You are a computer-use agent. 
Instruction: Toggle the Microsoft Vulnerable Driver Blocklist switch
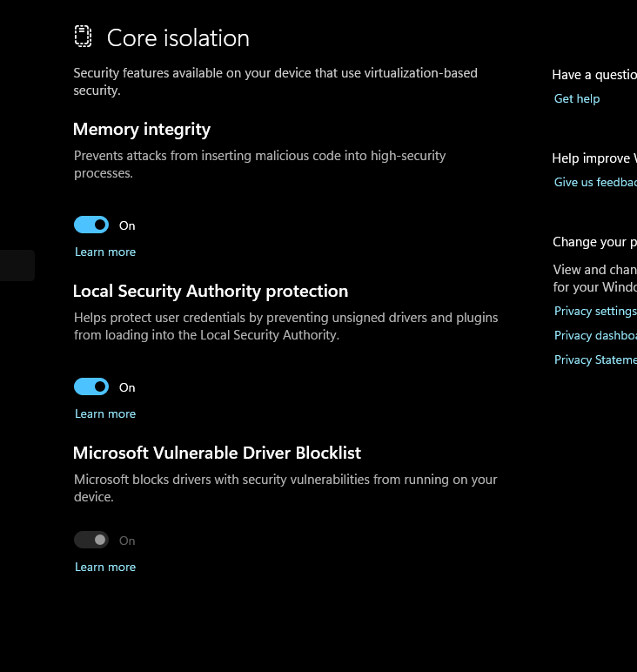click(x=91, y=541)
